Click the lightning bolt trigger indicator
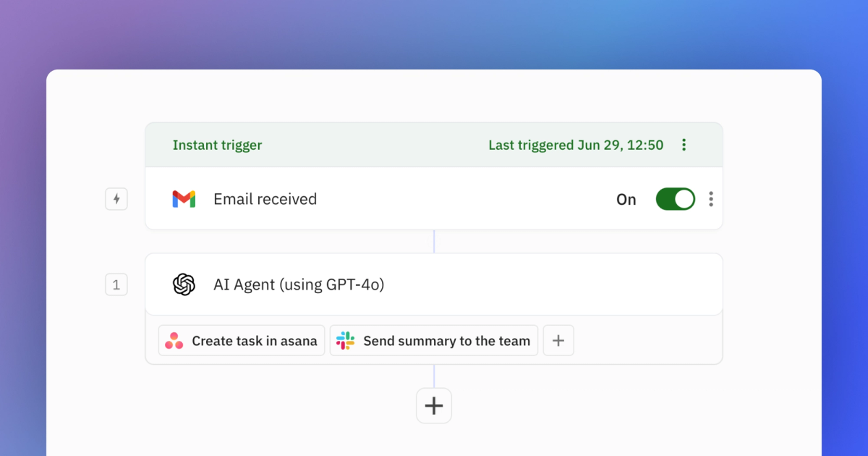This screenshot has width=868, height=456. [116, 199]
